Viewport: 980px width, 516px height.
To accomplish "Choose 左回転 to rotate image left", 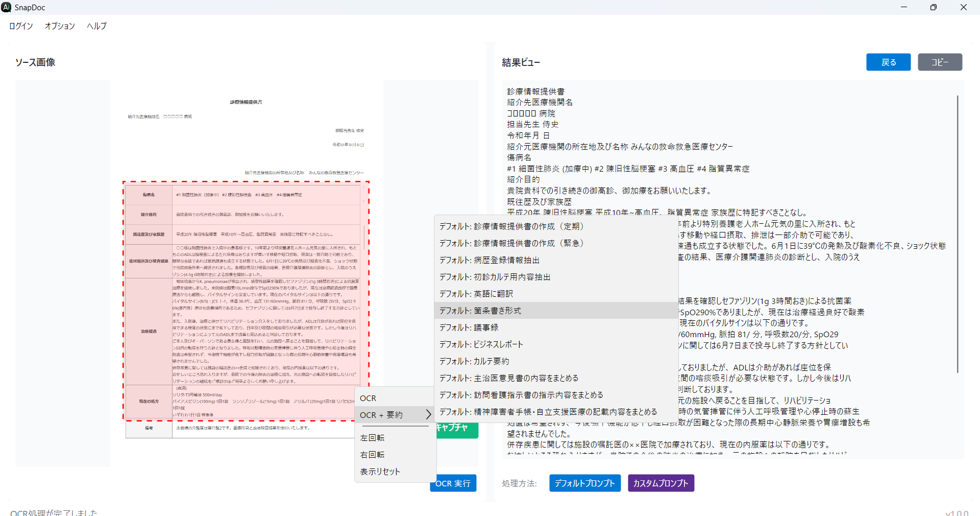I will (372, 438).
